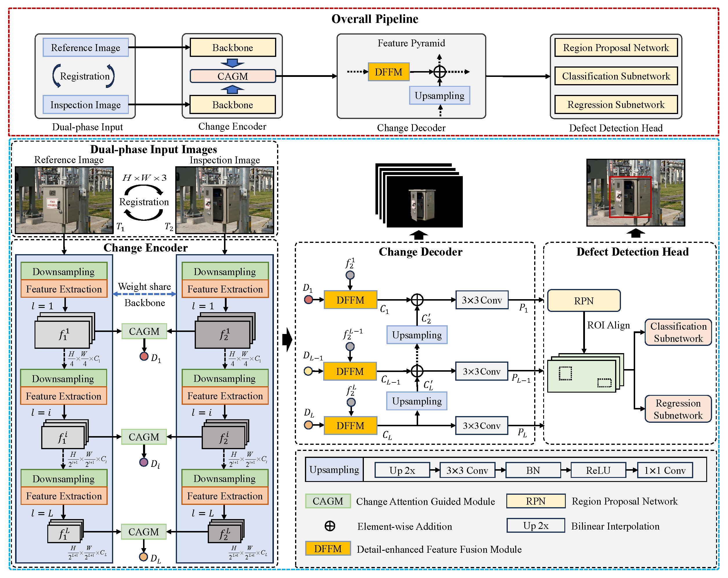Click the red D1 circle node under CAGM
The width and height of the screenshot is (728, 578).
[144, 356]
